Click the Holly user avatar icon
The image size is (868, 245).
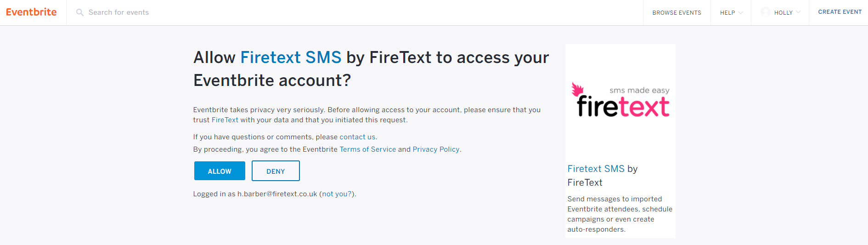[766, 12]
